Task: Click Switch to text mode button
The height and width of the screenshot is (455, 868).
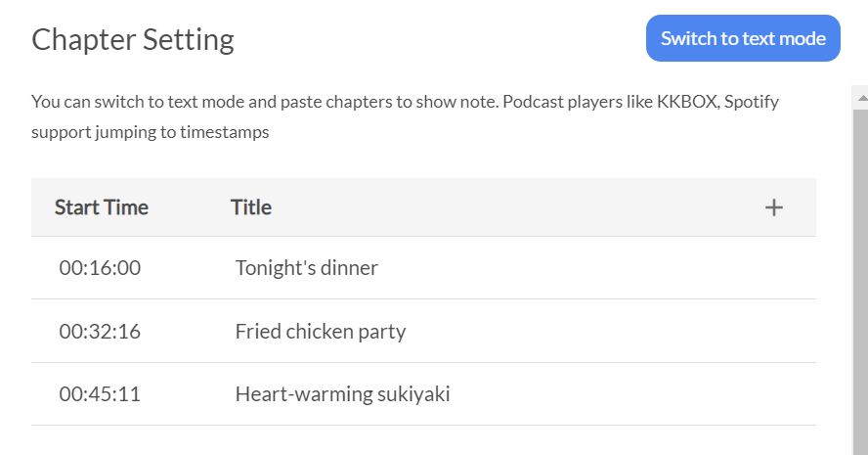Action: tap(743, 38)
